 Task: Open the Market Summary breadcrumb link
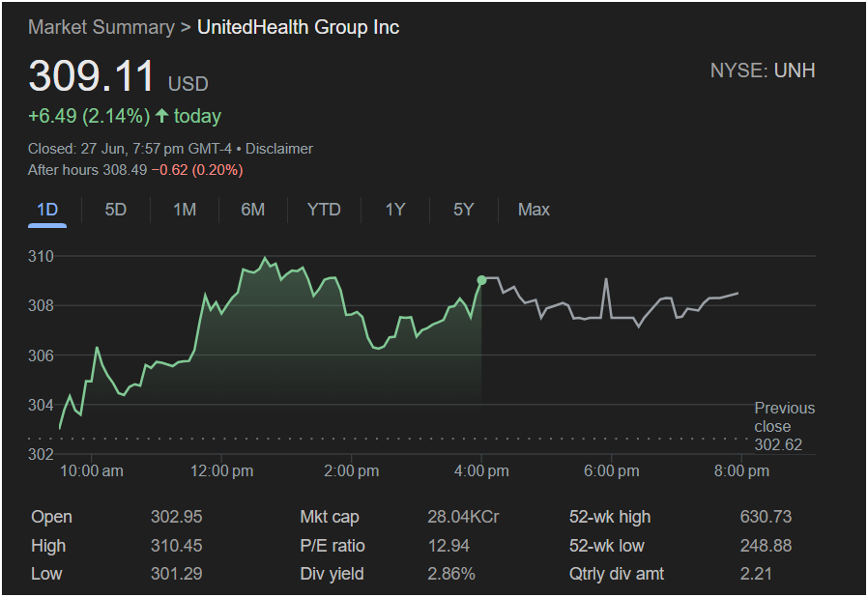(101, 27)
